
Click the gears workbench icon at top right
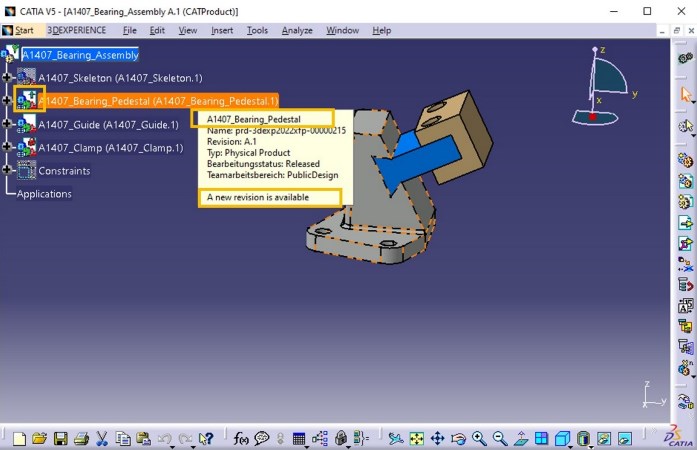tap(685, 58)
